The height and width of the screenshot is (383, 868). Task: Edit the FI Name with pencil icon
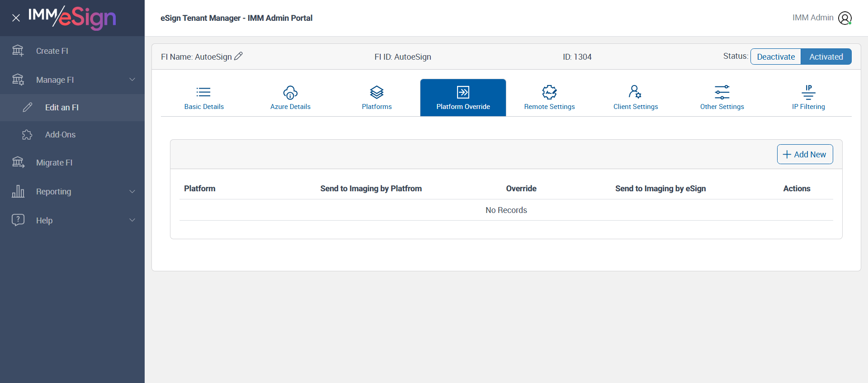click(239, 56)
